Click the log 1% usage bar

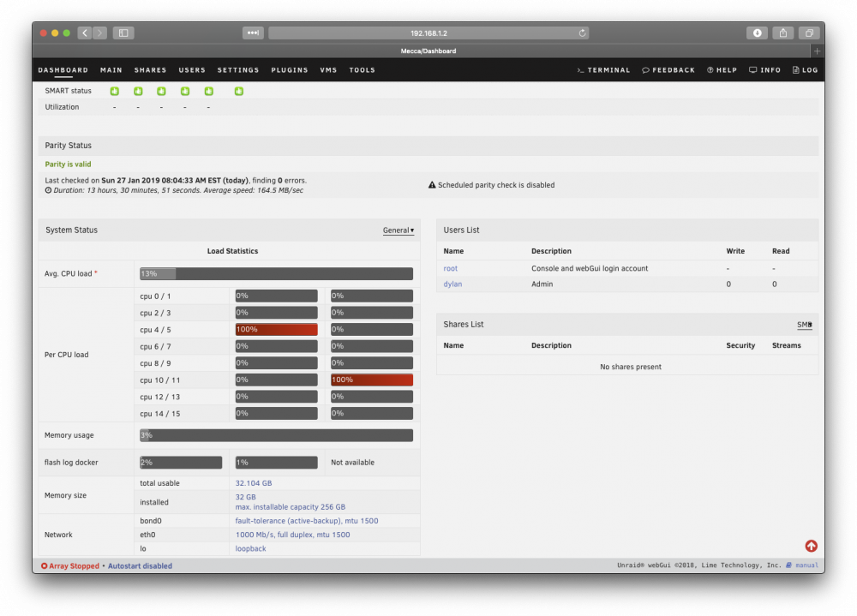click(x=276, y=463)
